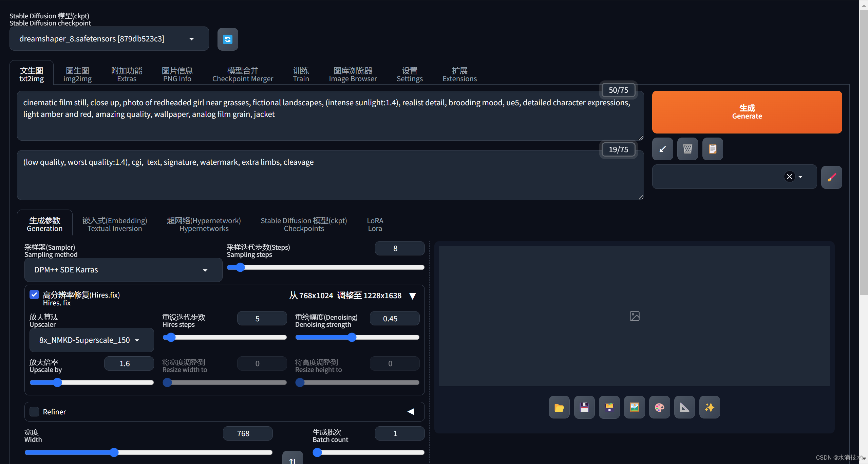Click the Width slider handle
This screenshot has width=868, height=464.
tap(114, 452)
